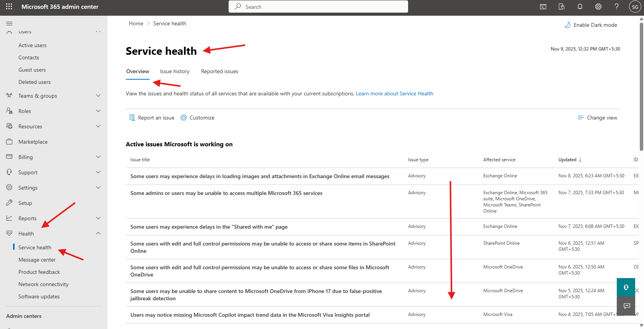The width and height of the screenshot is (644, 329).
Task: Open Contacts in sidebar
Action: (29, 57)
